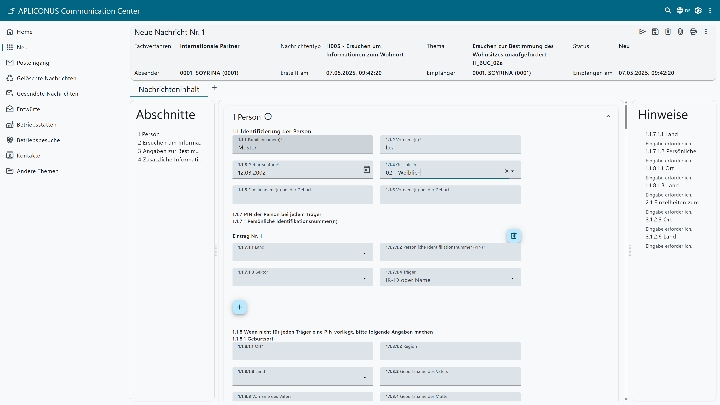Open the Geschlecht dropdown arrow
Viewport: 720px width, 405px height.
[512, 171]
